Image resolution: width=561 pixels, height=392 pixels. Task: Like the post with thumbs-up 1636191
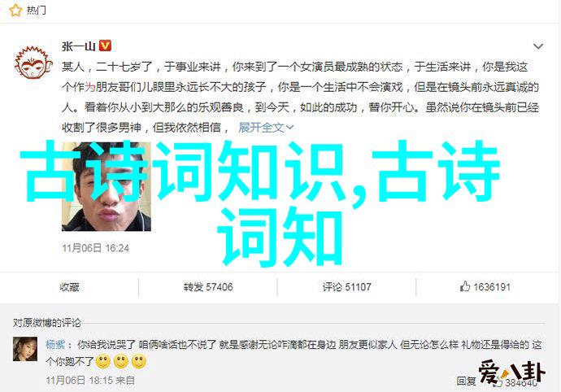click(x=485, y=287)
